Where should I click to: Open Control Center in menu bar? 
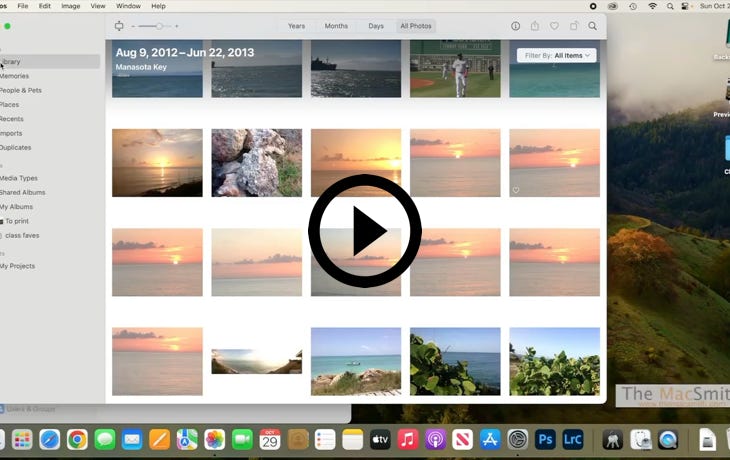click(x=685, y=6)
